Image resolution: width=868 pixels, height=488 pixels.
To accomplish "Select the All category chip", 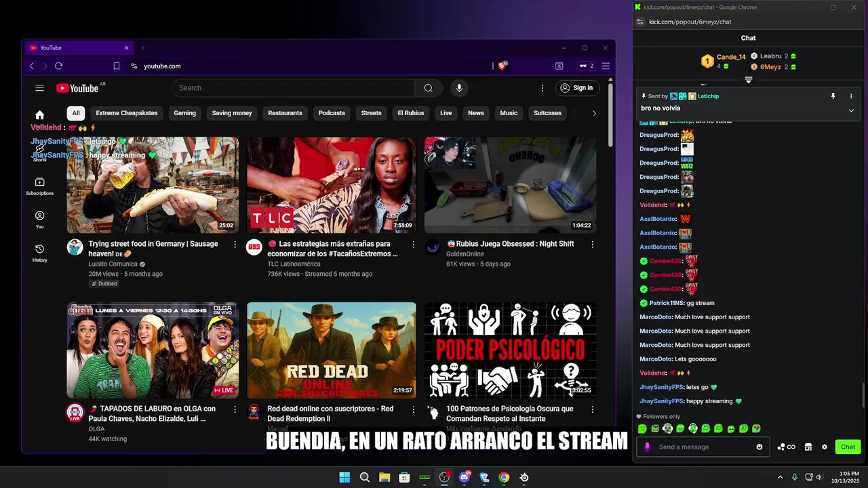I will [76, 113].
